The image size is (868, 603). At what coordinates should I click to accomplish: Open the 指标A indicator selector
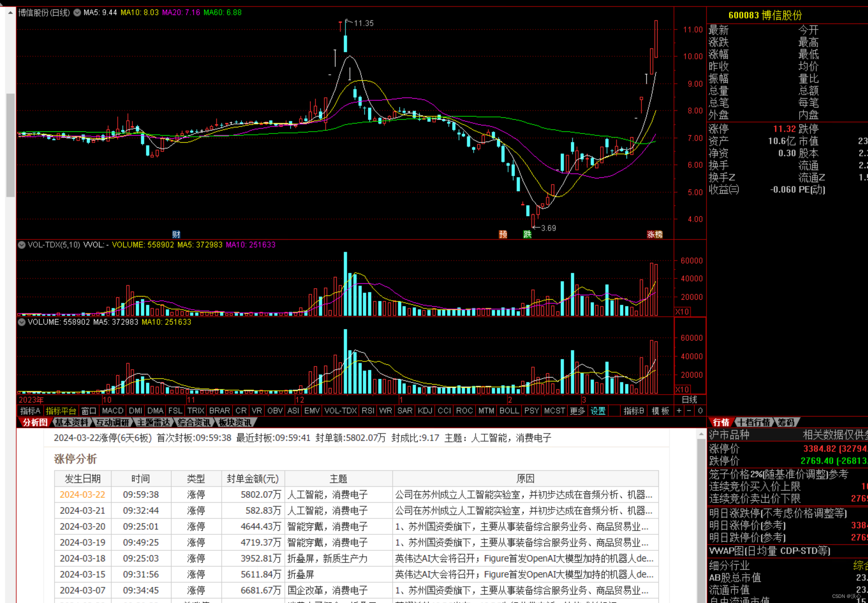30,411
